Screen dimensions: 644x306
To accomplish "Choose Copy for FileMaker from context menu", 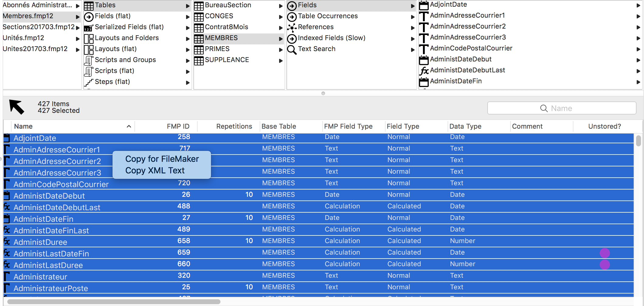I will click(162, 159).
